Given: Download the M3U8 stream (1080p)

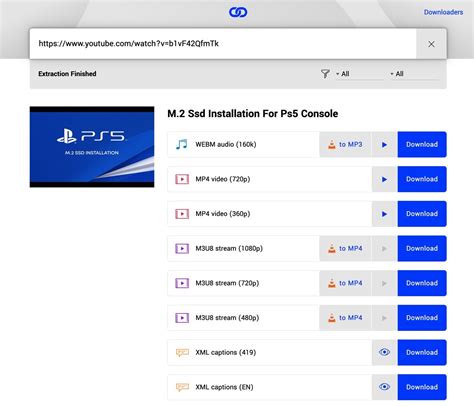Looking at the screenshot, I should point(422,248).
